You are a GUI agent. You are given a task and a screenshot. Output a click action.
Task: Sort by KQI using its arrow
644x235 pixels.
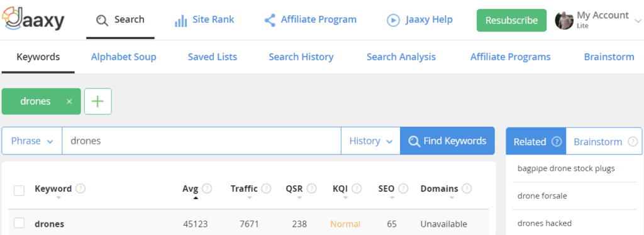point(345,198)
